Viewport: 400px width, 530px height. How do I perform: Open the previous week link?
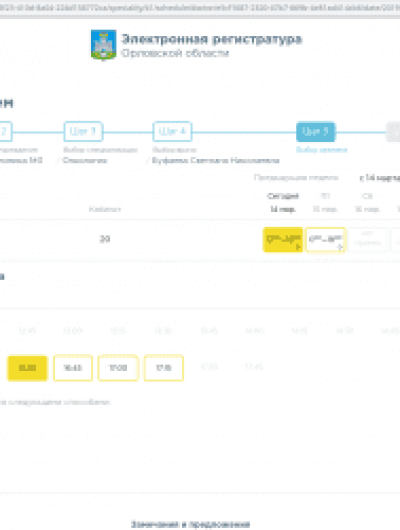point(296,177)
